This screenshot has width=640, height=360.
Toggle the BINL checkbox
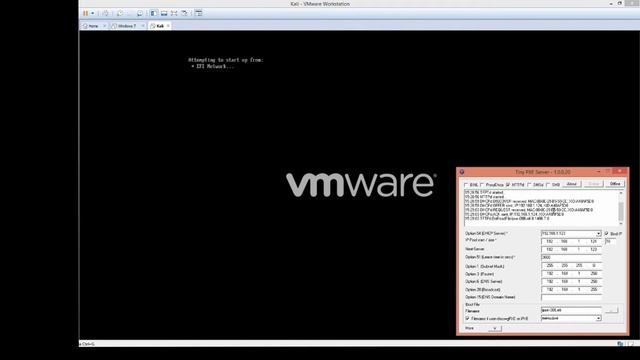pos(466,185)
